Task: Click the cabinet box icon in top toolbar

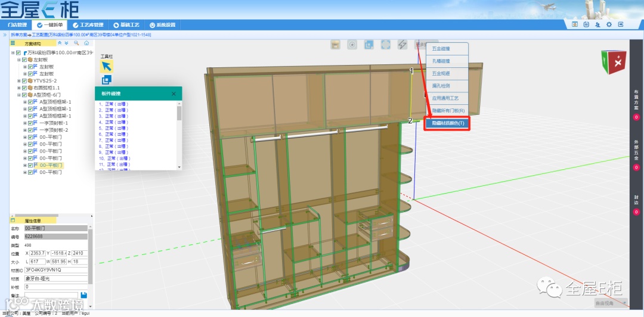Action: pos(336,45)
